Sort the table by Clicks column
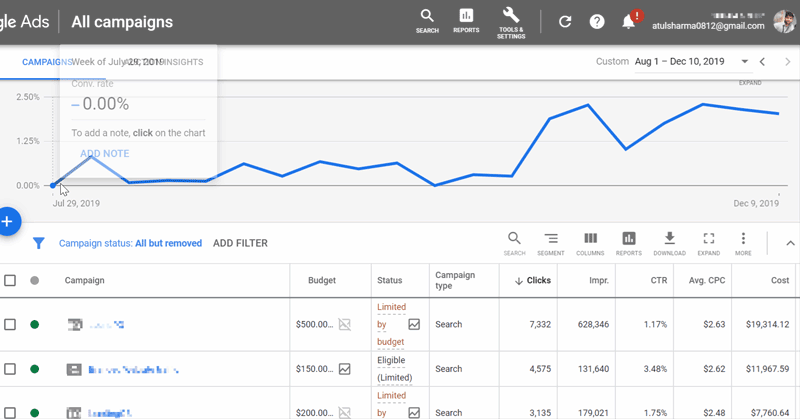The height and width of the screenshot is (419, 800). (x=533, y=281)
